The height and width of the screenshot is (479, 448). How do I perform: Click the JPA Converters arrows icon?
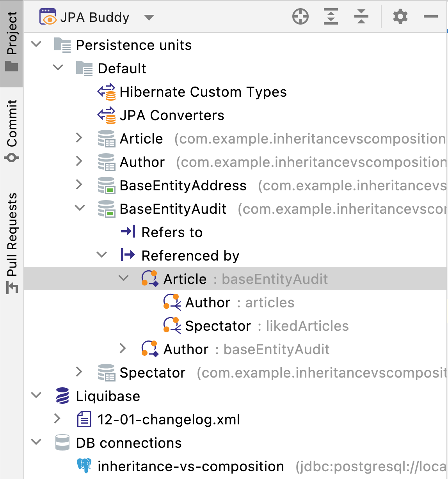(107, 115)
